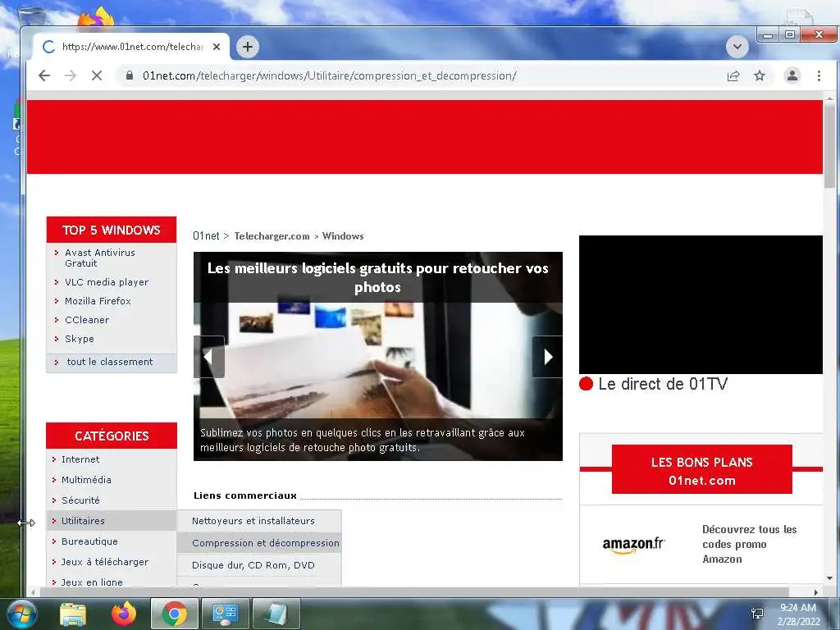Viewport: 840px width, 630px height.
Task: Open Jeux en ligne category
Action: click(92, 582)
